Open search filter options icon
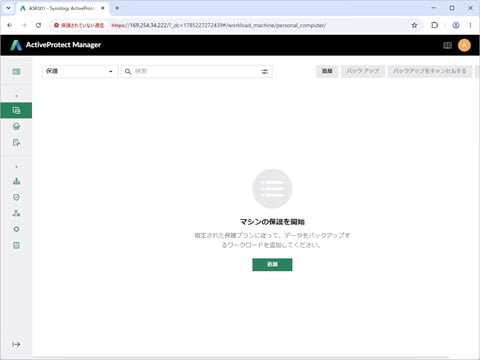 (265, 71)
